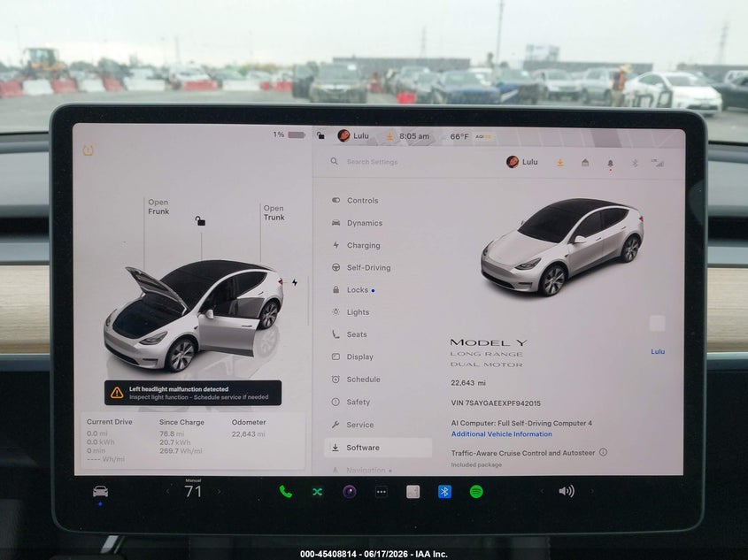Toggle the door lock icon above car
This screenshot has height=560, width=748.
200,221
